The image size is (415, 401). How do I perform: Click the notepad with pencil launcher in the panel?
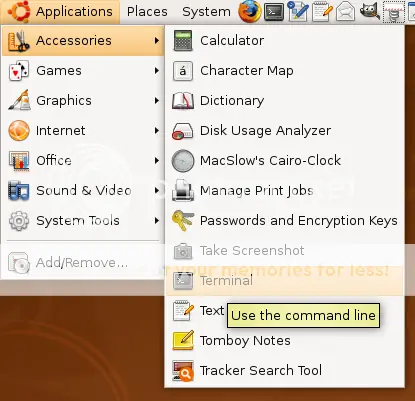coord(322,12)
